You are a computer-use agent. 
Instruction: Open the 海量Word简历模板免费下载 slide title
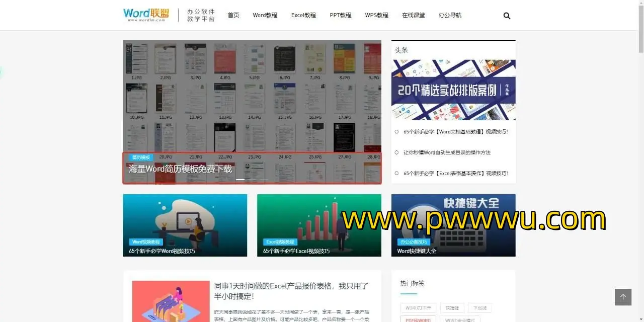click(x=180, y=169)
